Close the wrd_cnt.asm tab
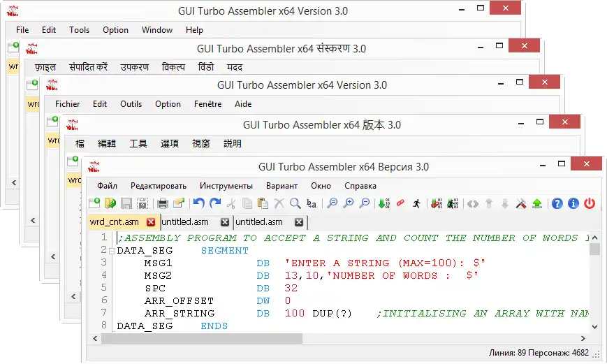 150,222
